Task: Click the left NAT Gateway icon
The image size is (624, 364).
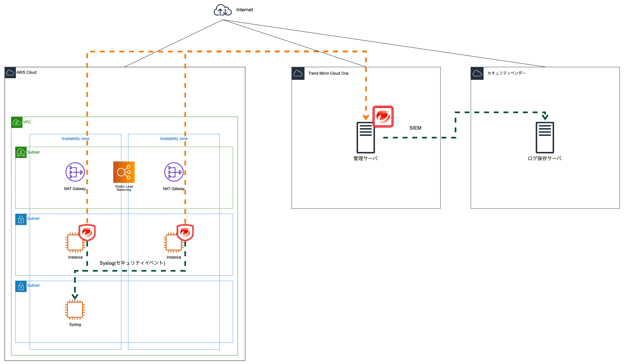Action: point(75,172)
